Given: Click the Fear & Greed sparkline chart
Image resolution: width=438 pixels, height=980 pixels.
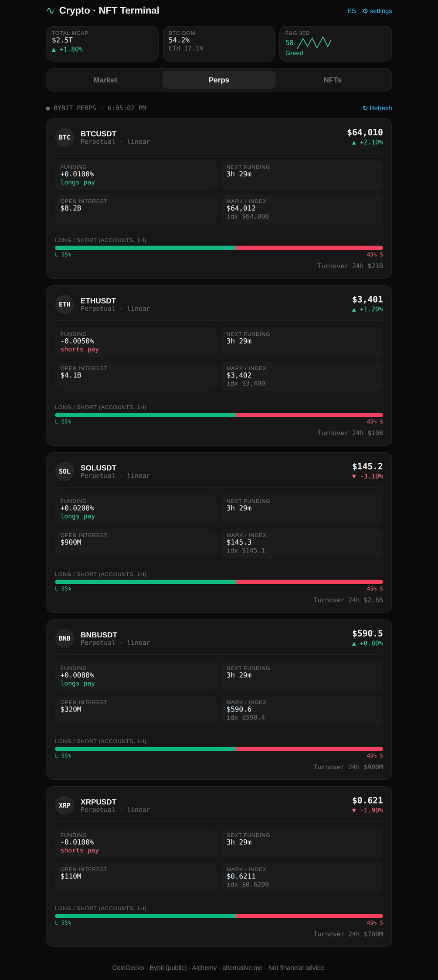Looking at the screenshot, I should [x=314, y=43].
